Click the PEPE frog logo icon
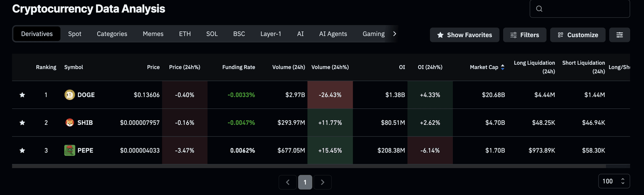Viewport: 644px width, 195px height. click(69, 150)
